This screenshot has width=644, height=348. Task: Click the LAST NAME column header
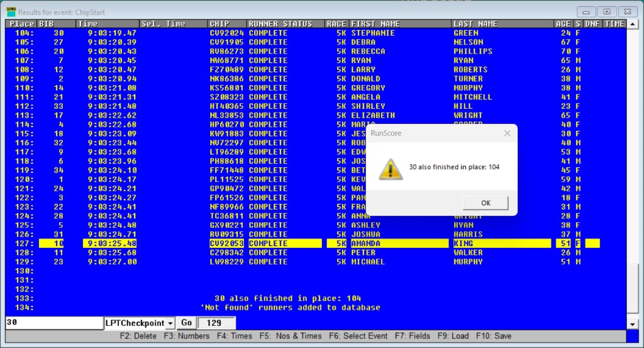[x=502, y=24]
